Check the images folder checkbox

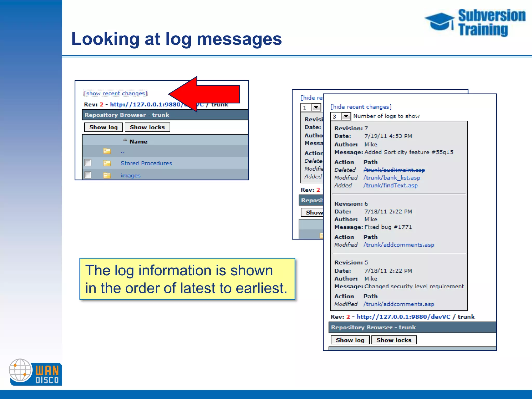pyautogui.click(x=88, y=175)
